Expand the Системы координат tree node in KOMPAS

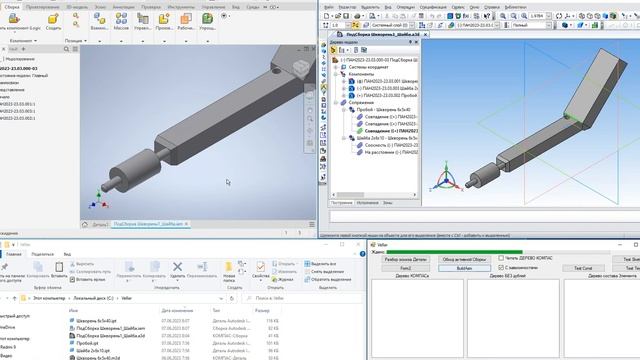[336, 67]
